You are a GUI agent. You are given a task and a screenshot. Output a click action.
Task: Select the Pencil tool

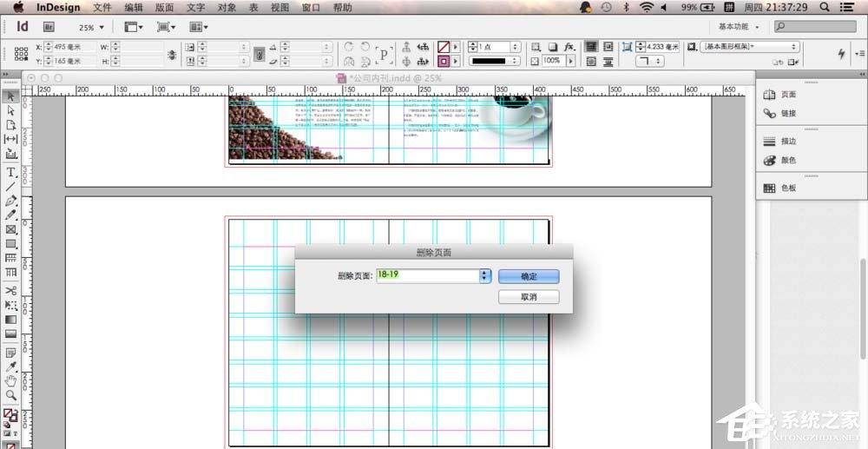click(11, 215)
